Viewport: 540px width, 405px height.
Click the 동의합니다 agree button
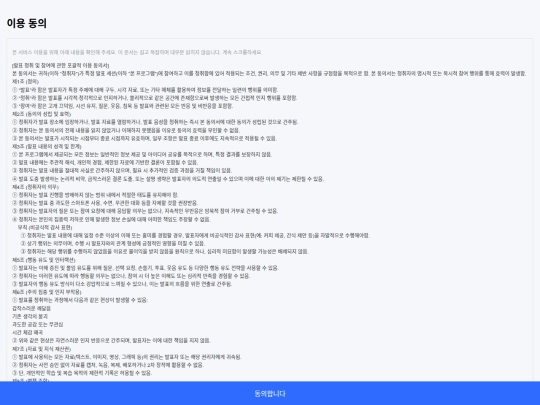point(270,393)
